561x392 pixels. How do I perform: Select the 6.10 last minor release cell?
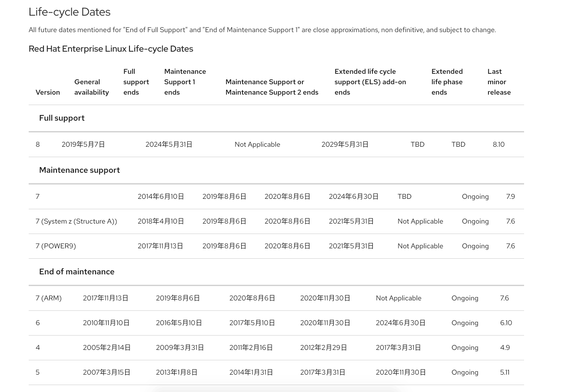click(506, 323)
